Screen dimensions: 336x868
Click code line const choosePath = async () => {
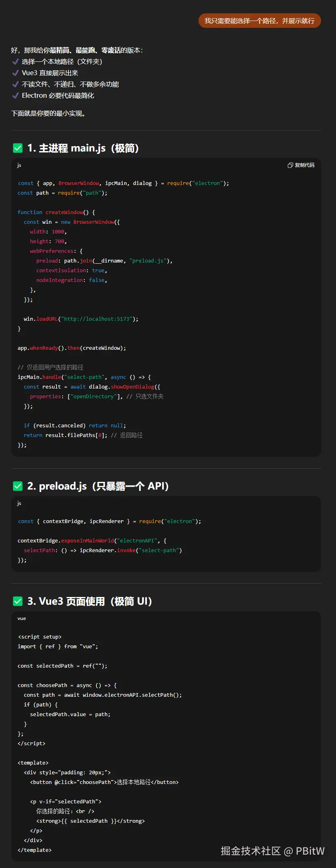(x=67, y=685)
